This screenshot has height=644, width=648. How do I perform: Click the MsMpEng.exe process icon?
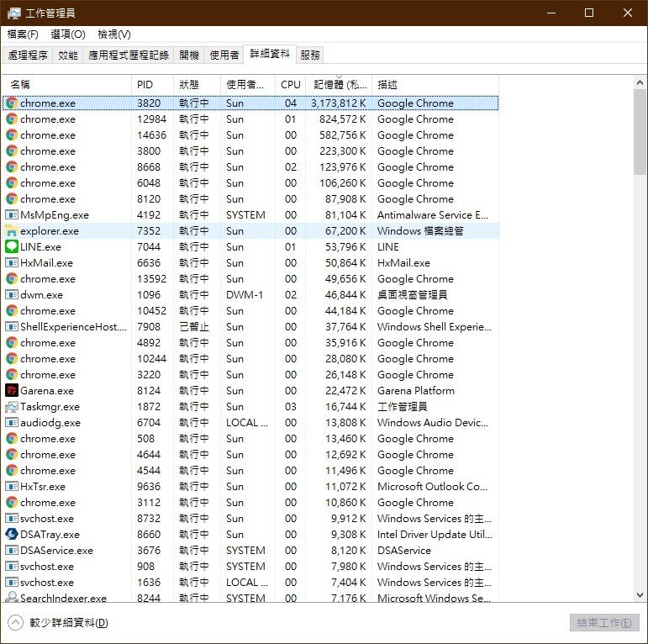[x=12, y=215]
